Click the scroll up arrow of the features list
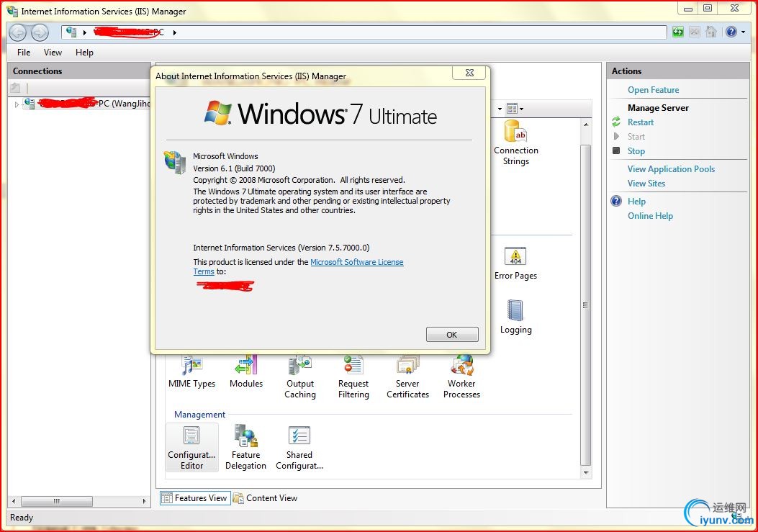Image resolution: width=758 pixels, height=532 pixels. (585, 125)
